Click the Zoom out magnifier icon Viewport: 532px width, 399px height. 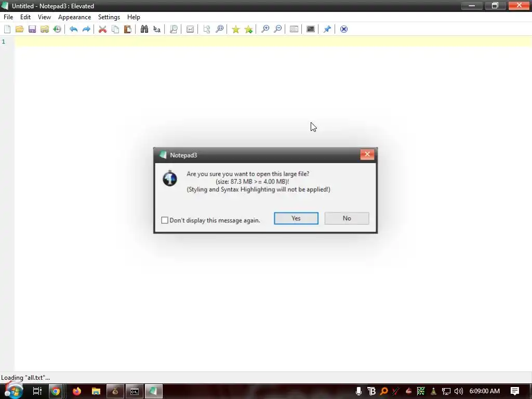[x=277, y=29]
